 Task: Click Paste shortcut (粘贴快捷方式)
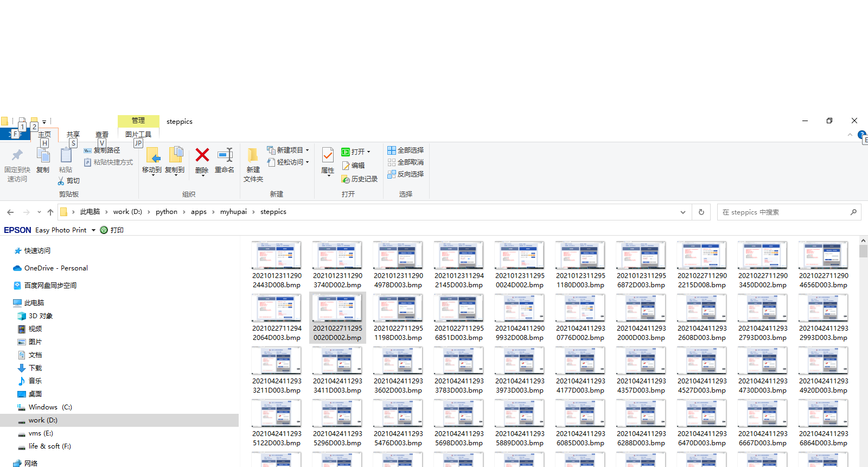point(108,162)
